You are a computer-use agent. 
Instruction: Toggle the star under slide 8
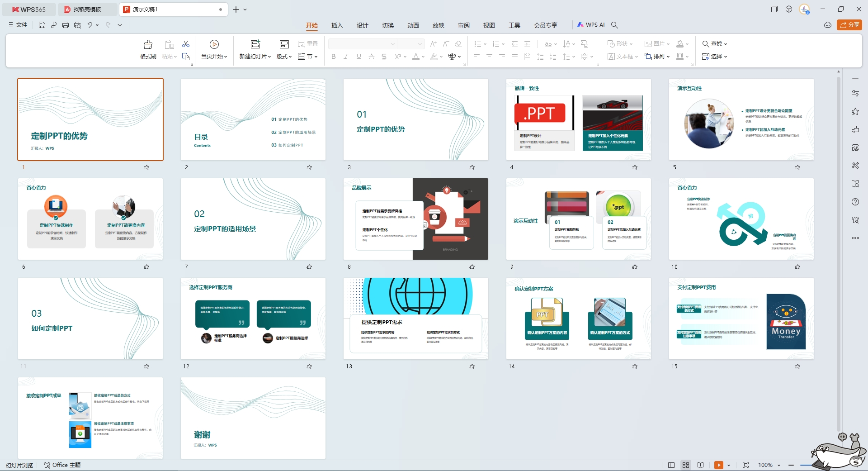pos(472,267)
